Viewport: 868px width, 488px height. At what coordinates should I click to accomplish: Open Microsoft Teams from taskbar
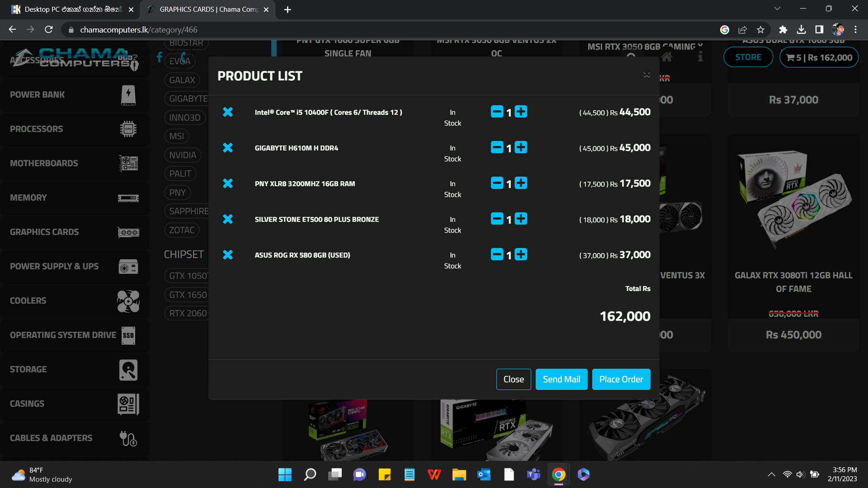(x=533, y=474)
